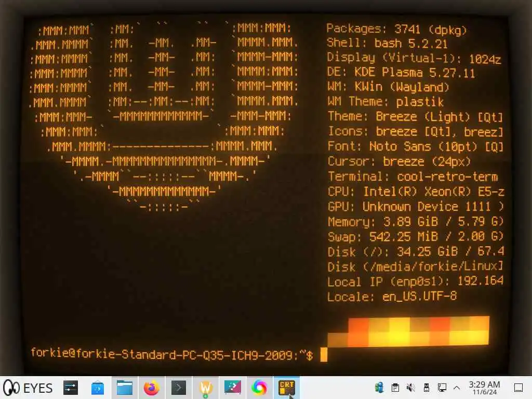Click the forkie@forkie-Standard-PC prompt text
Viewport: 532px width, 399px height.
pos(171,354)
